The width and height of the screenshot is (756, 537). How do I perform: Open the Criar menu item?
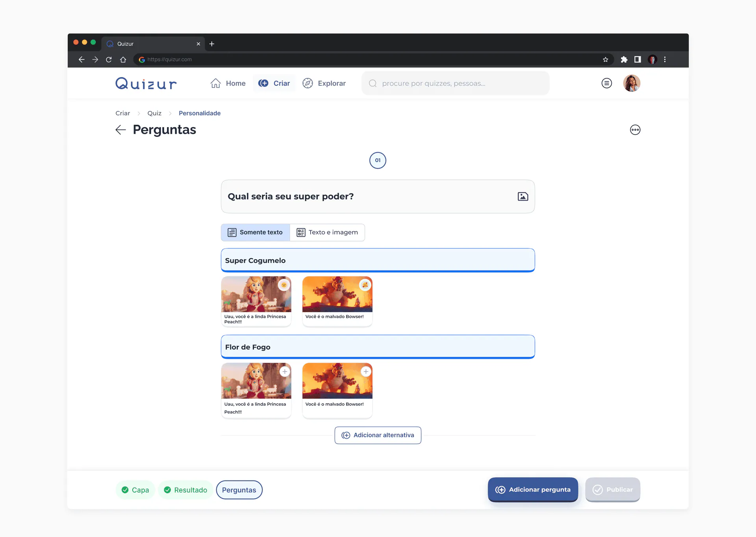click(x=274, y=83)
